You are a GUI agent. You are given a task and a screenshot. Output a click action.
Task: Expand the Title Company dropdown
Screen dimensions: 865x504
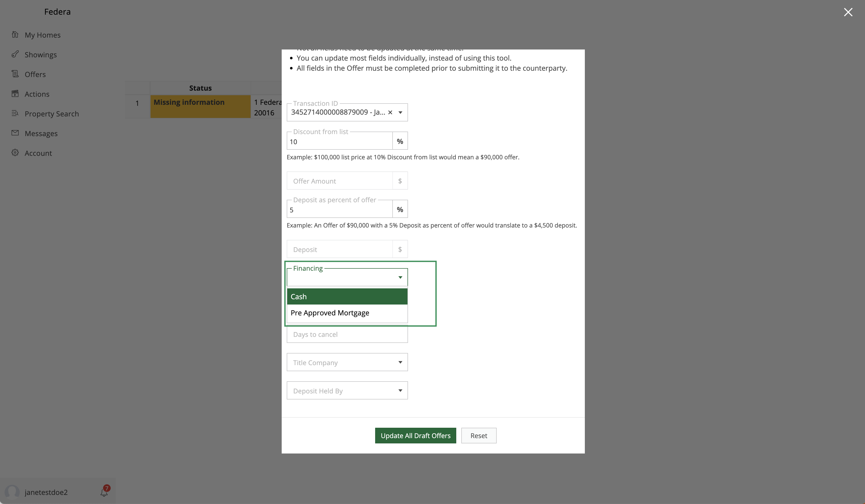(347, 362)
